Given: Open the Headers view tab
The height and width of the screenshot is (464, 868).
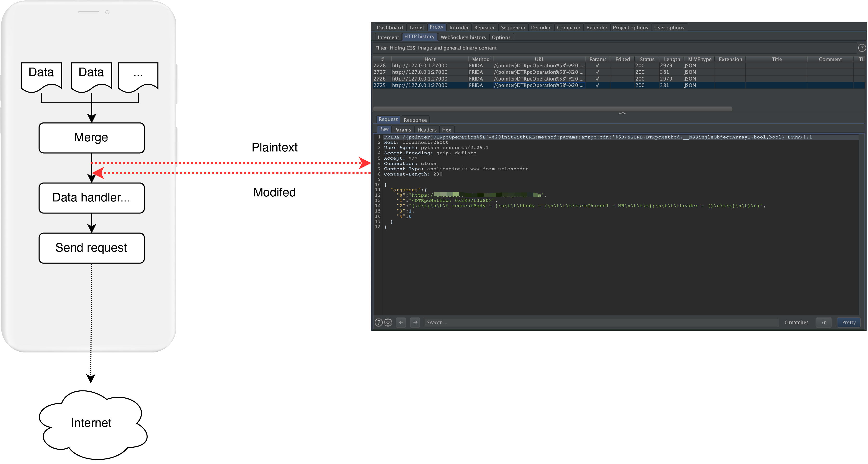Looking at the screenshot, I should 427,130.
